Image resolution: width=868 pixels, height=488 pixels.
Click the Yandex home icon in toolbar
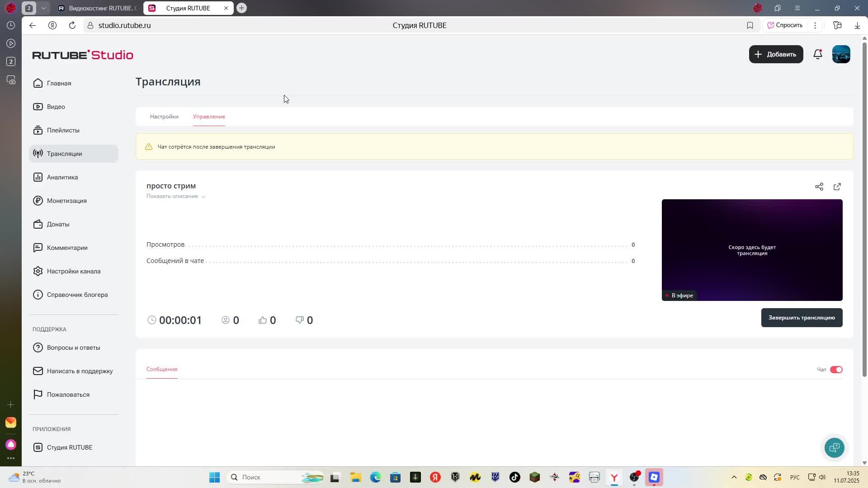(x=52, y=25)
